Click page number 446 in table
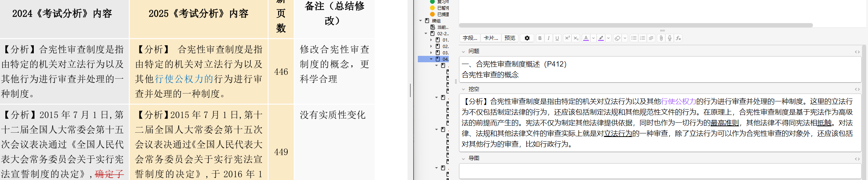 [281, 72]
